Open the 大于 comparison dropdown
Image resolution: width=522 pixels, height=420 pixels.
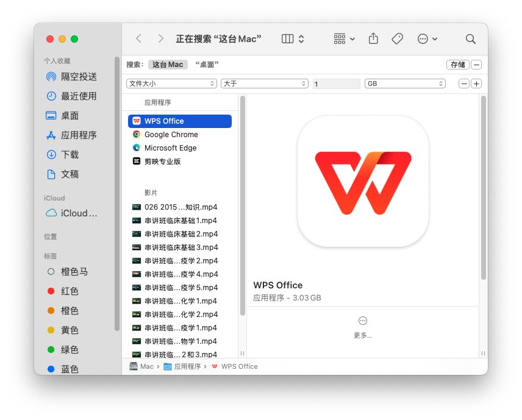[265, 84]
